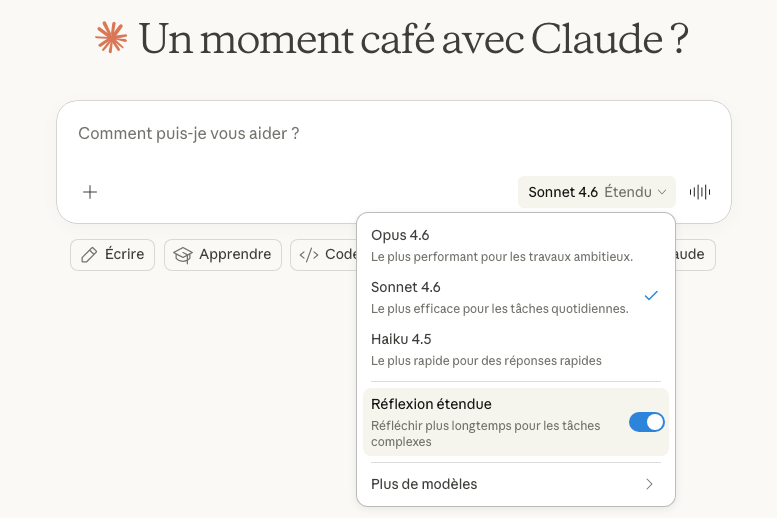Screen dimensions: 777x518
Task: Click the plus attachment icon
Action: (90, 192)
